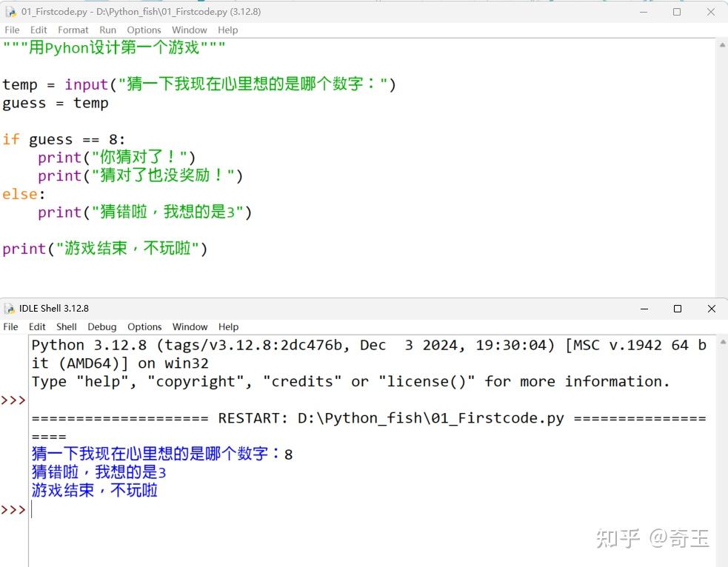Open the File menu in IDLE Shell
This screenshot has width=728, height=567.
click(x=10, y=326)
